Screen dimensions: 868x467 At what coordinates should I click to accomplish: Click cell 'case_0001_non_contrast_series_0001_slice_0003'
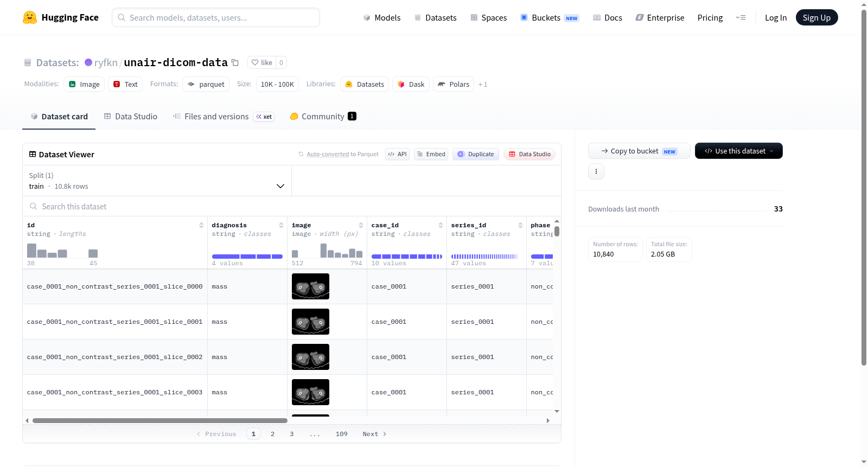click(x=114, y=392)
